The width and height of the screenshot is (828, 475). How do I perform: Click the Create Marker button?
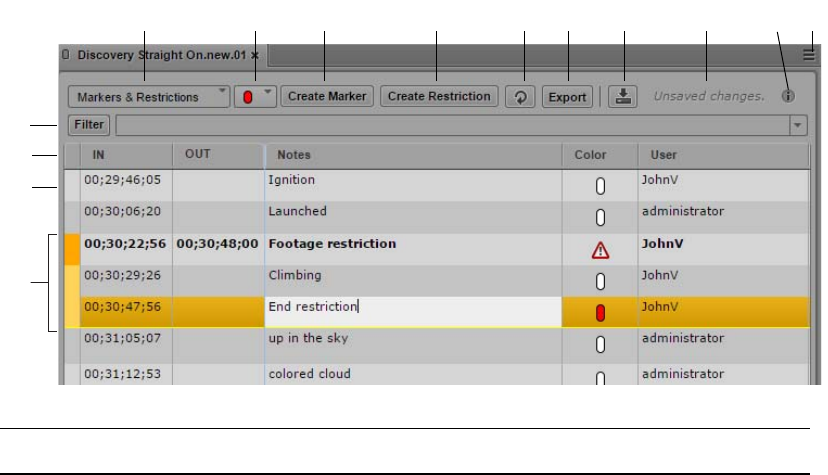(327, 97)
